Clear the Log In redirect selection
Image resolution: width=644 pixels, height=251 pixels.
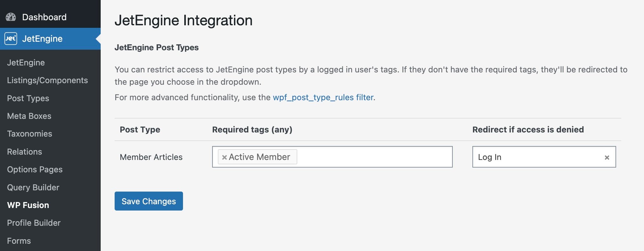[x=607, y=157]
